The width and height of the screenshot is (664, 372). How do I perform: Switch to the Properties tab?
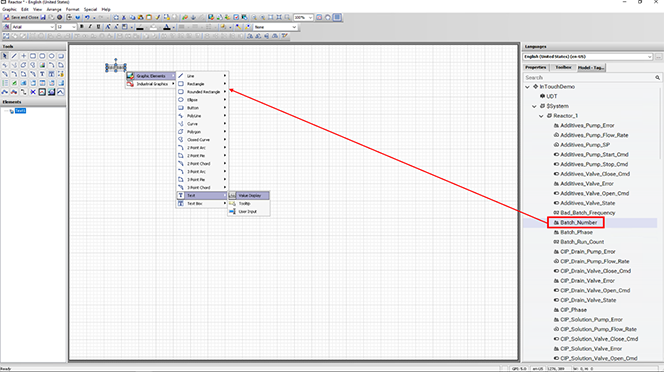(x=536, y=67)
